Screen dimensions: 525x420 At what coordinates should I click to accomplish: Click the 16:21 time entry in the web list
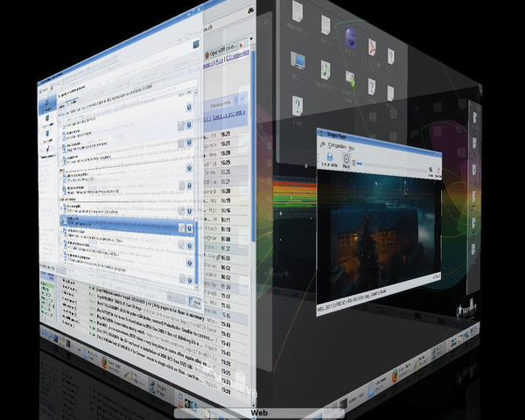click(x=226, y=181)
